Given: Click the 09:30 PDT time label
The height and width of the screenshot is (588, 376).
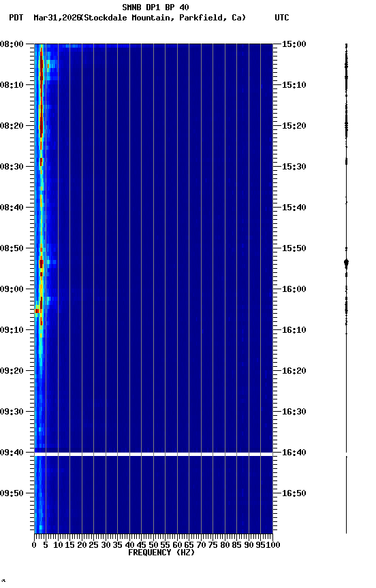Looking at the screenshot, I should tap(12, 412).
